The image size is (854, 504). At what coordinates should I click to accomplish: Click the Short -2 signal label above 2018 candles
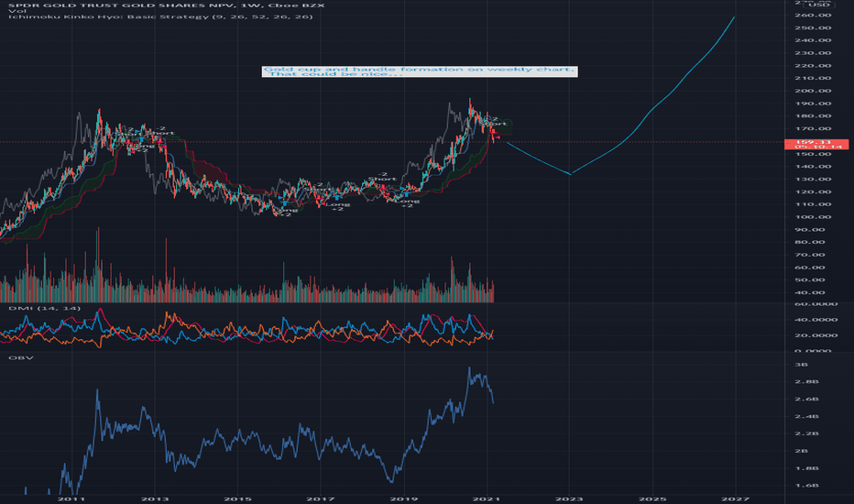pyautogui.click(x=382, y=177)
